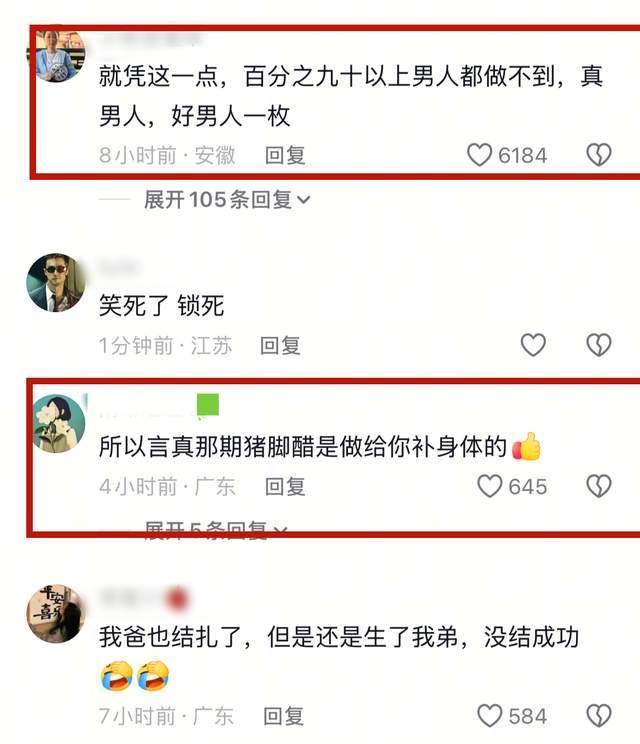Open the flower illustration avatar profile
Viewport: 640px width, 744px height.
(59, 423)
